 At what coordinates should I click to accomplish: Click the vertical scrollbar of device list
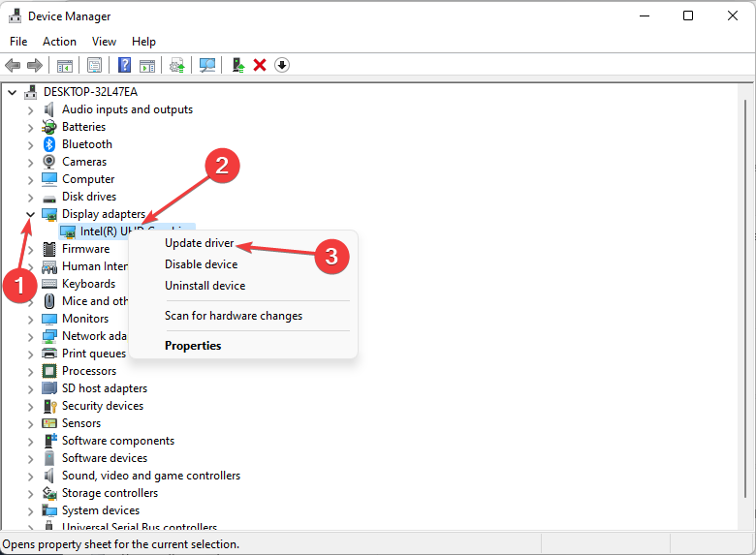point(745,298)
